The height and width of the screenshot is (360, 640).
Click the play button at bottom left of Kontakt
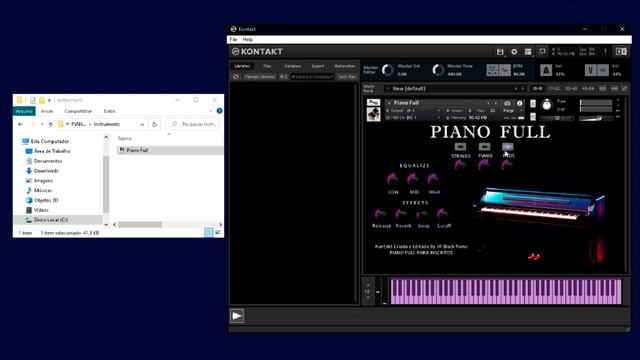(x=237, y=316)
